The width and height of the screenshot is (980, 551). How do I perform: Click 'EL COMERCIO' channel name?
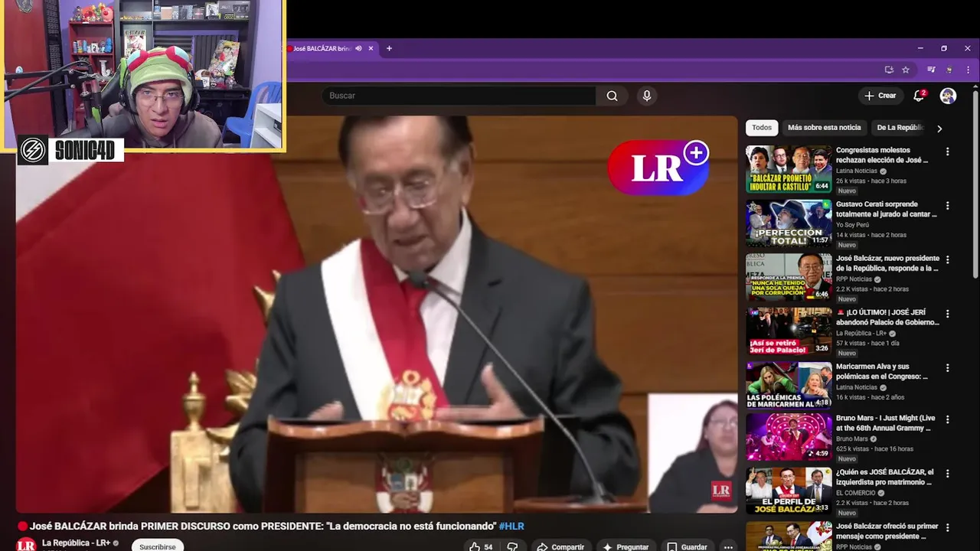(x=855, y=493)
